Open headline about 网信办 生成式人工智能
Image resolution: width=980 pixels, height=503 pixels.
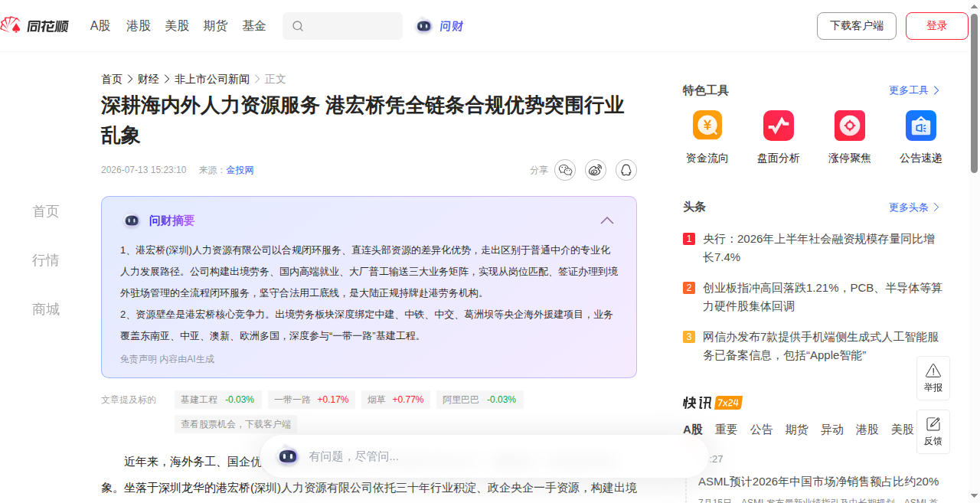tap(821, 346)
